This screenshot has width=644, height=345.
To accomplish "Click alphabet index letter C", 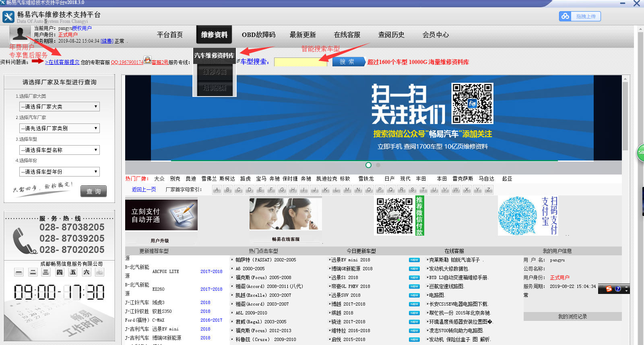I will point(239,190).
